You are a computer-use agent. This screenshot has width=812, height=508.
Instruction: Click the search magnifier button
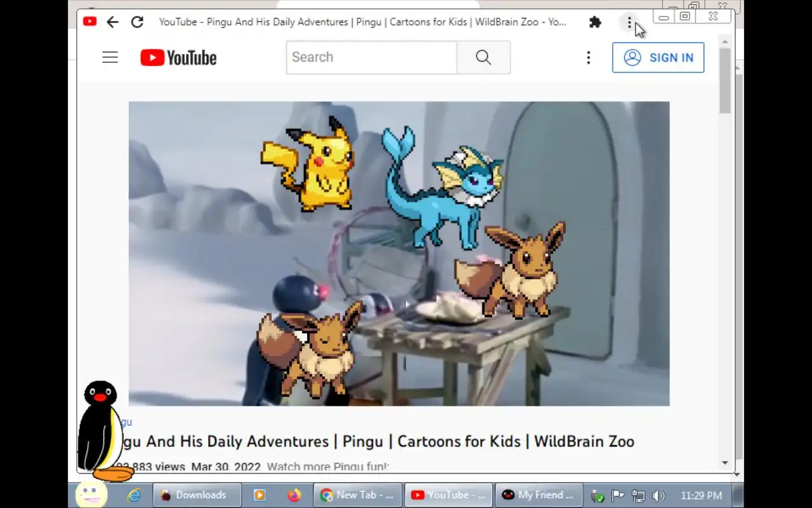(483, 57)
